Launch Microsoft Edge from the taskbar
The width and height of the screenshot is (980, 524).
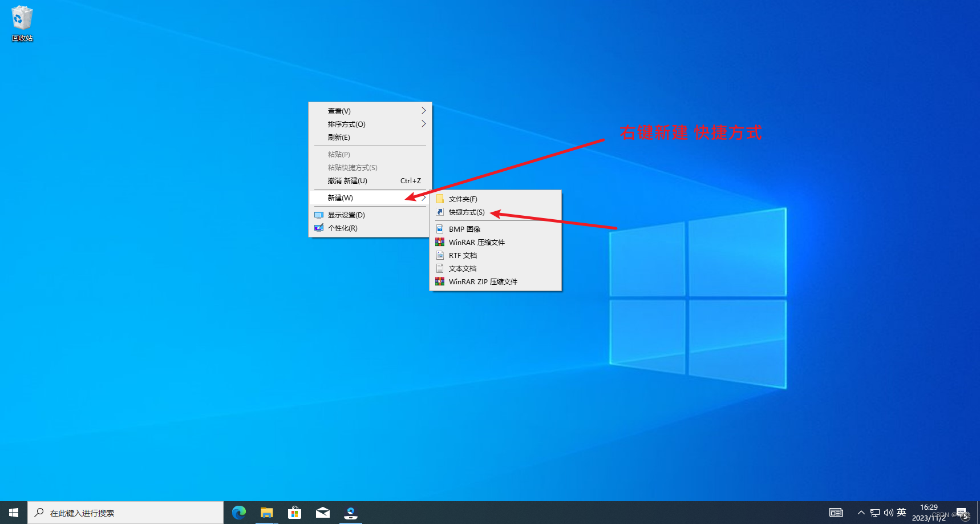239,513
